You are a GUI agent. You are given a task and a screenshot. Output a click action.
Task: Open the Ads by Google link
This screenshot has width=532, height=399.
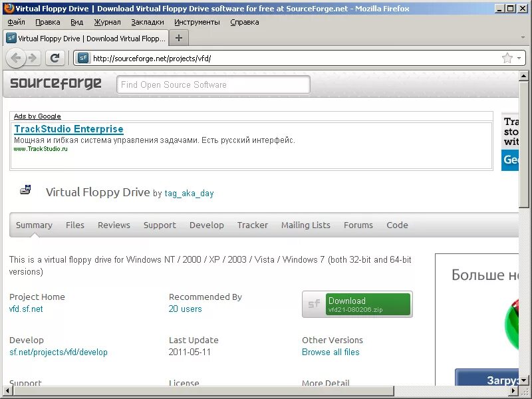(37, 116)
